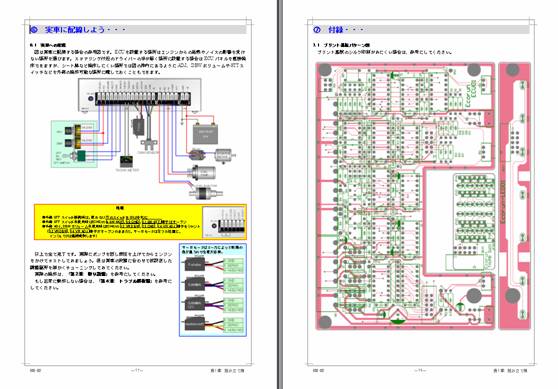Click the green toggle switch component
The width and height of the screenshot is (558, 389).
81,155
